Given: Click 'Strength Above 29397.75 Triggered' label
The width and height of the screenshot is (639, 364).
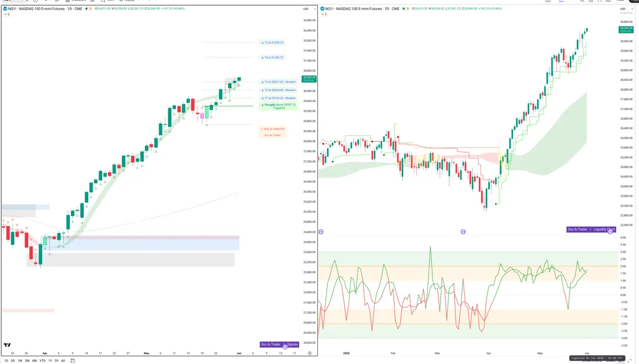Looking at the screenshot, I should tap(278, 106).
